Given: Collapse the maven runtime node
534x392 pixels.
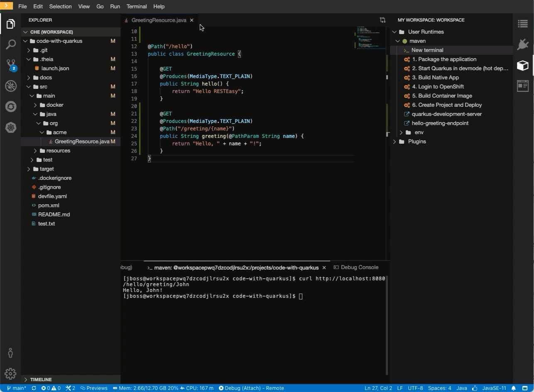Looking at the screenshot, I should (x=398, y=41).
